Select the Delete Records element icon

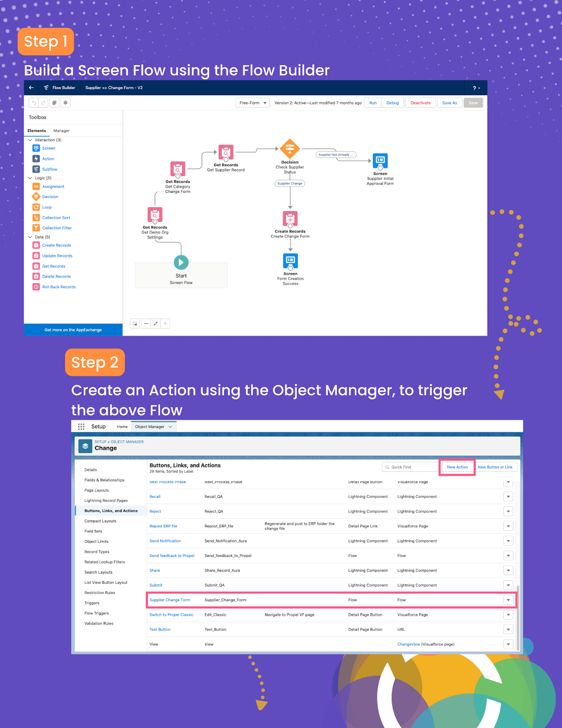pos(36,276)
